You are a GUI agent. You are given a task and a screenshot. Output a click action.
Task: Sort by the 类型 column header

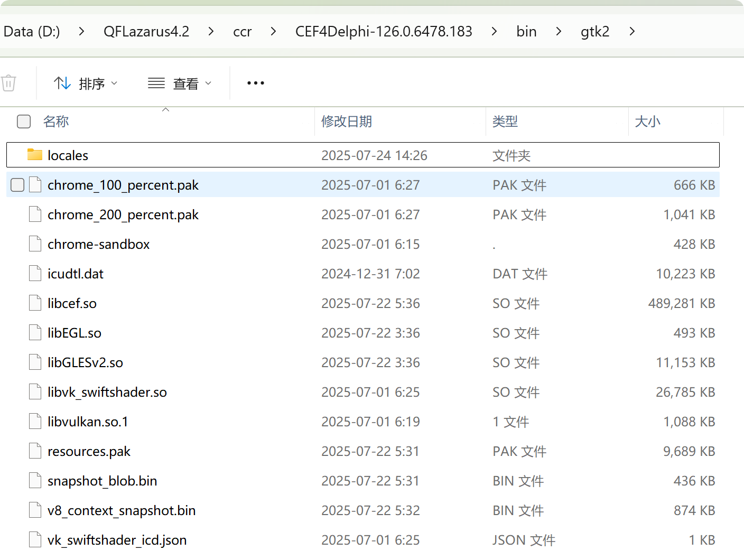coord(505,122)
